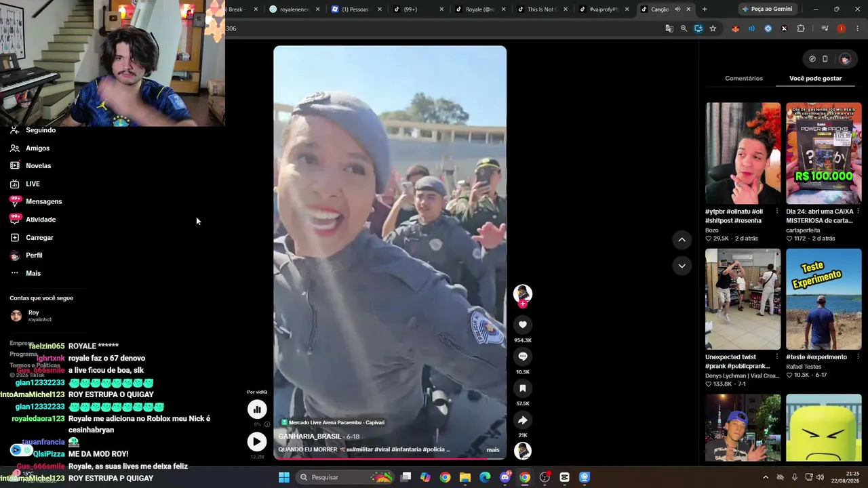Open options for the Dia 24 caixa misteriosa video
Image resolution: width=868 pixels, height=488 pixels.
[858, 211]
